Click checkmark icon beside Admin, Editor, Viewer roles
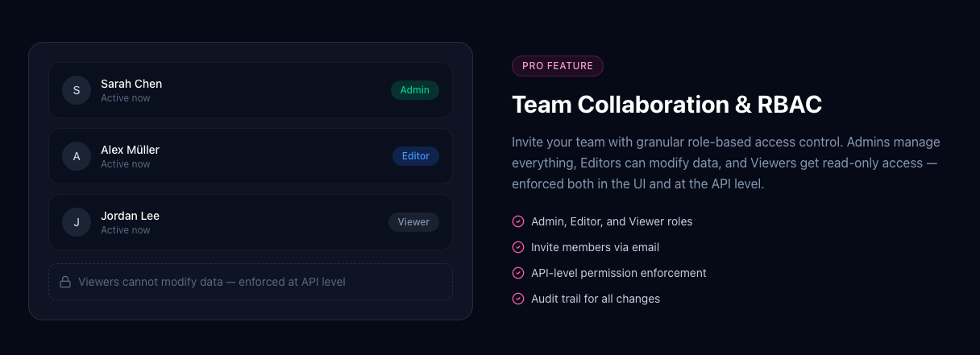This screenshot has height=355, width=980. [518, 221]
